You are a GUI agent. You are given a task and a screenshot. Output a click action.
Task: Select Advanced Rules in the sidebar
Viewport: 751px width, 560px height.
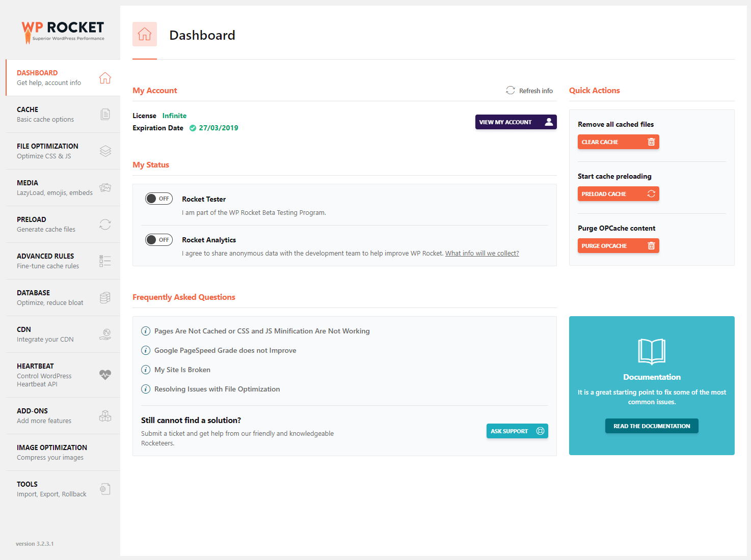63,261
